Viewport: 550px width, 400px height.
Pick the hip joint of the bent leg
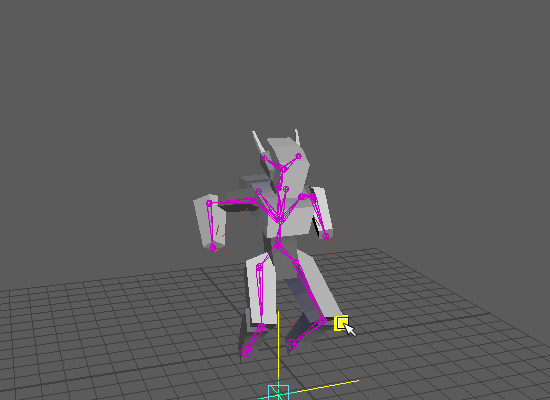(295, 262)
